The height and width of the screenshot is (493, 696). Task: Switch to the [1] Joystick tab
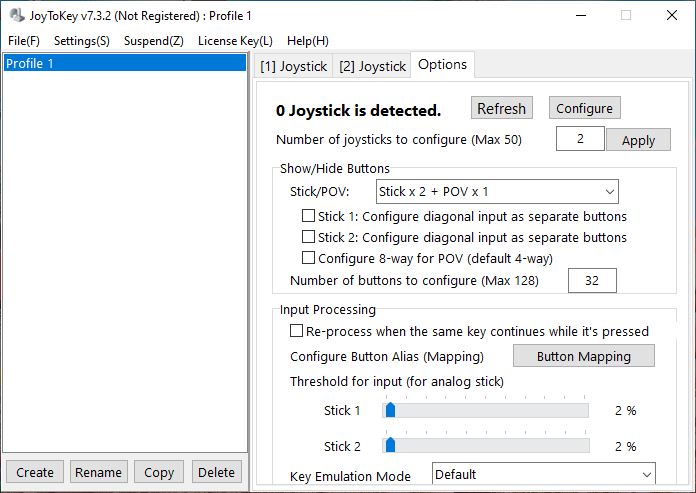point(293,66)
